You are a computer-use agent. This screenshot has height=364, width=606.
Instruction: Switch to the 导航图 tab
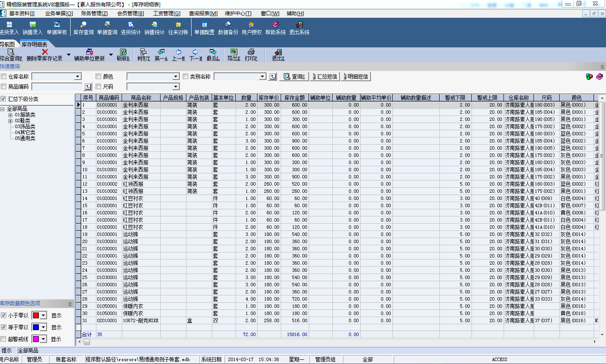(x=8, y=44)
